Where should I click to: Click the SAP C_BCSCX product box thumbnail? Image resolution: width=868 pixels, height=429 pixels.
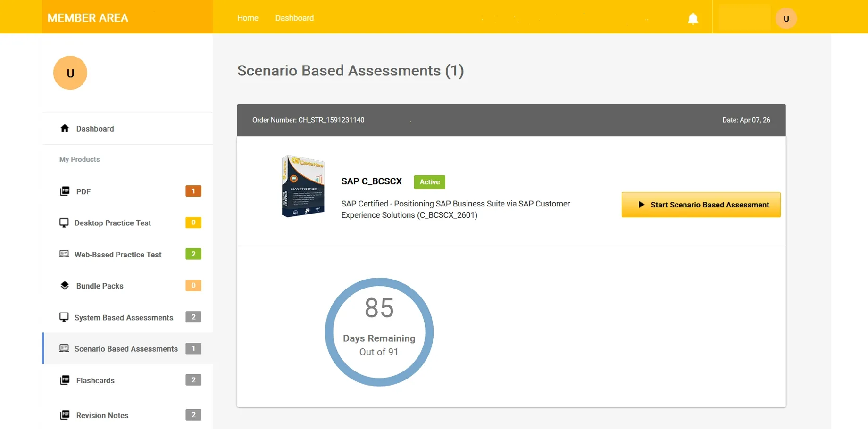pos(303,186)
